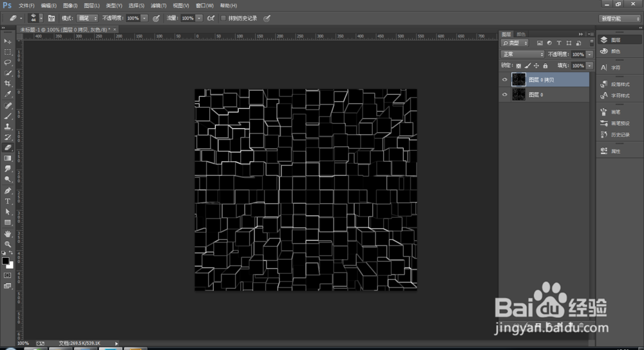The width and height of the screenshot is (644, 350).
Task: Open the 文件(F) menu
Action: tap(26, 5)
